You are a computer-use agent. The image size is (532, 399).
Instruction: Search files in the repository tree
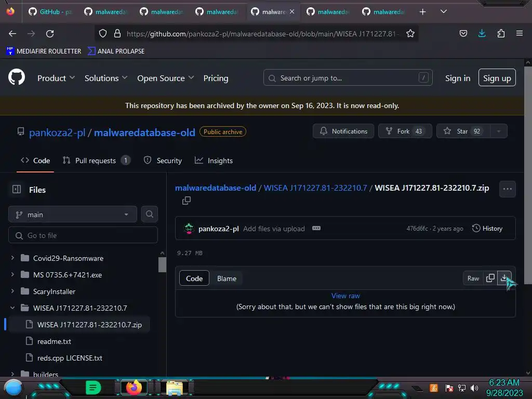149,214
